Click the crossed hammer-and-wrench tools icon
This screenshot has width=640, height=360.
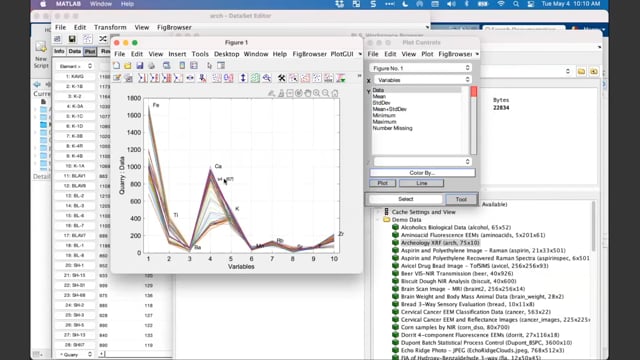282,78
